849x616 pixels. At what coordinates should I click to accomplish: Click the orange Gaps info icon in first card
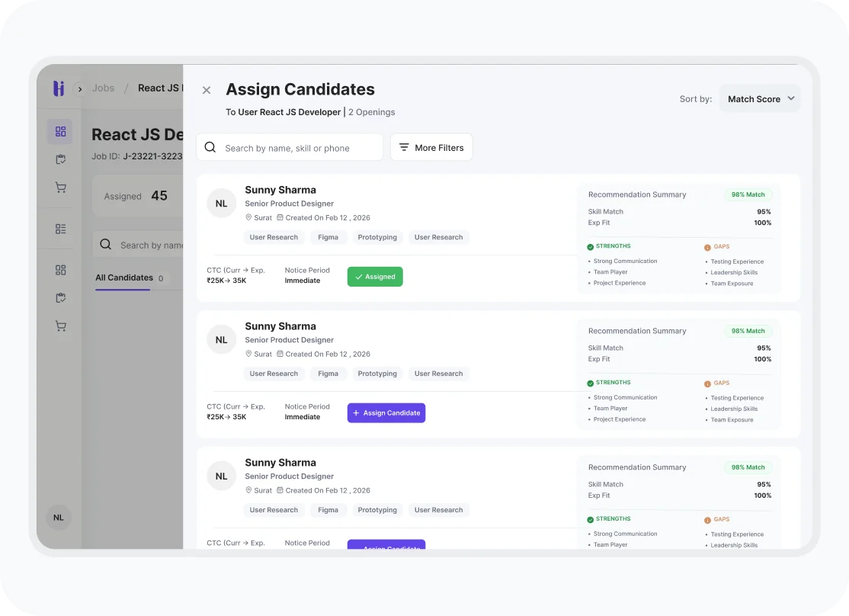point(707,247)
